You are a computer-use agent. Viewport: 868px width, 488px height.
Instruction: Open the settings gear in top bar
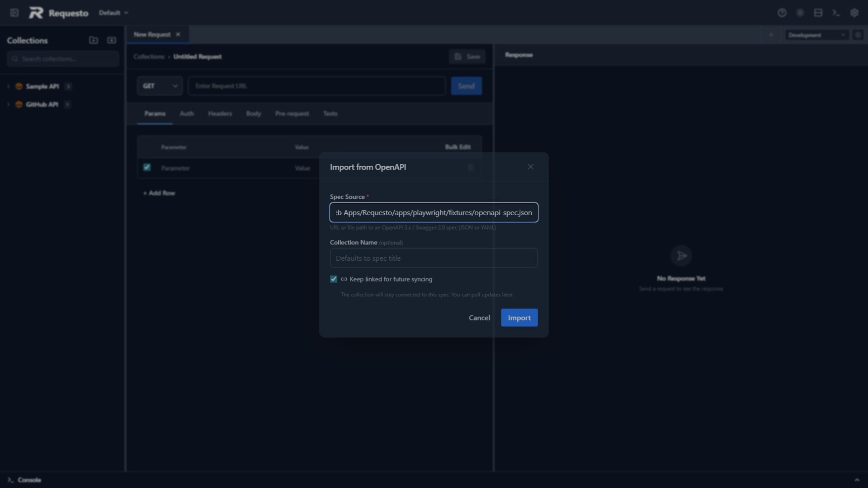(x=854, y=13)
